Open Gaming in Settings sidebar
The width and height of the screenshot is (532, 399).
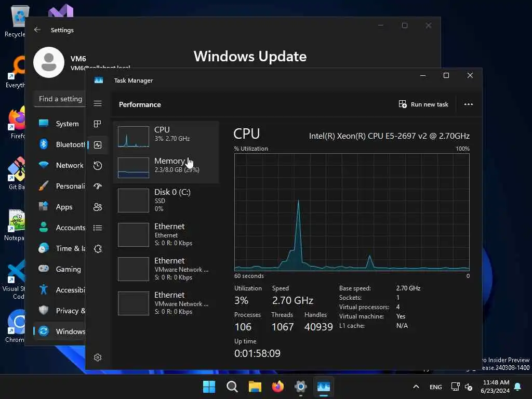60,269
